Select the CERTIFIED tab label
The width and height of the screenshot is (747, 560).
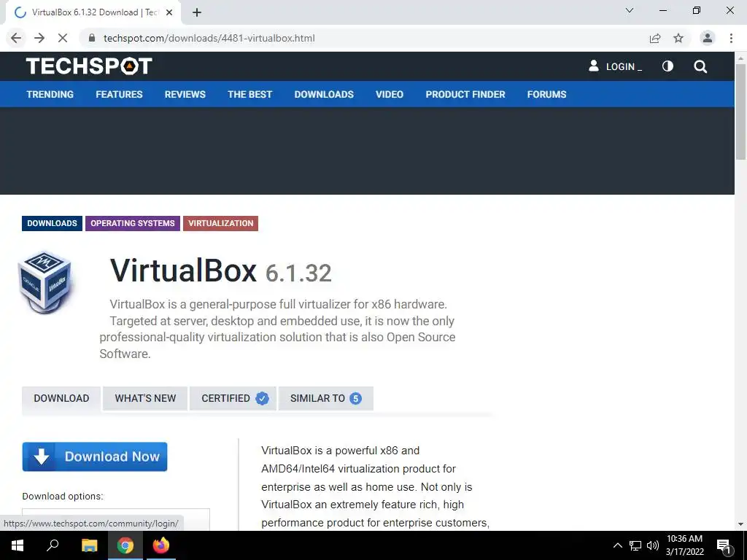click(226, 398)
